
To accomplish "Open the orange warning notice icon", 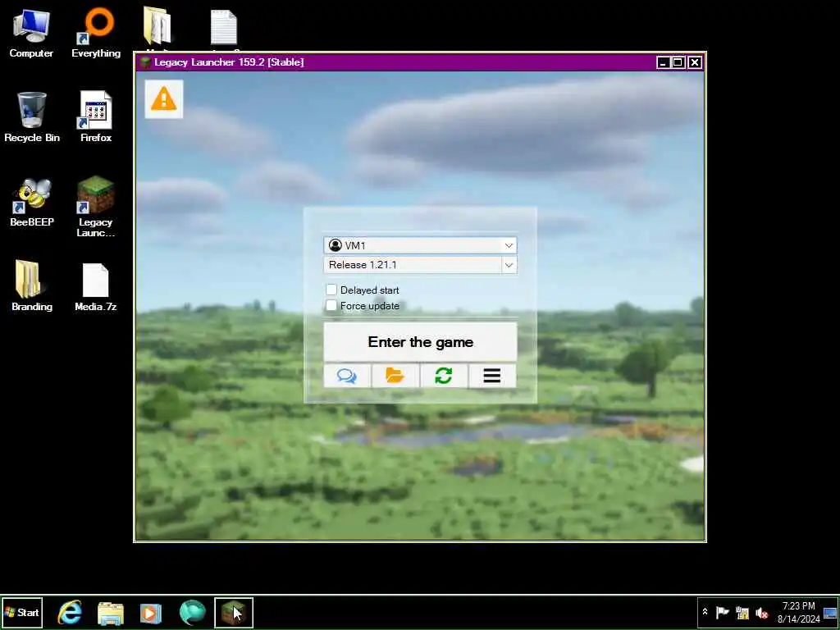I will point(164,99).
